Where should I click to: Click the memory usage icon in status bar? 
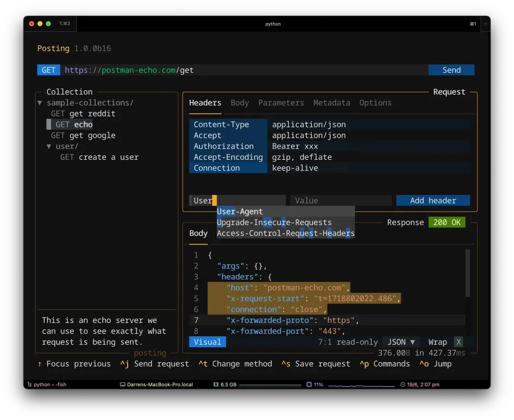[x=216, y=384]
